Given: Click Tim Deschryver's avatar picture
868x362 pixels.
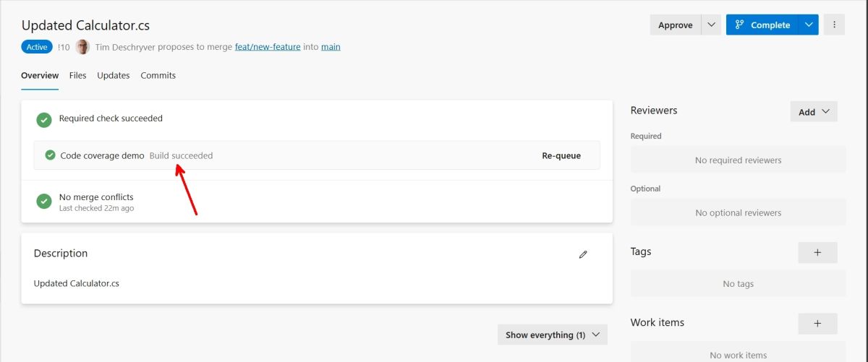Looking at the screenshot, I should (x=82, y=47).
